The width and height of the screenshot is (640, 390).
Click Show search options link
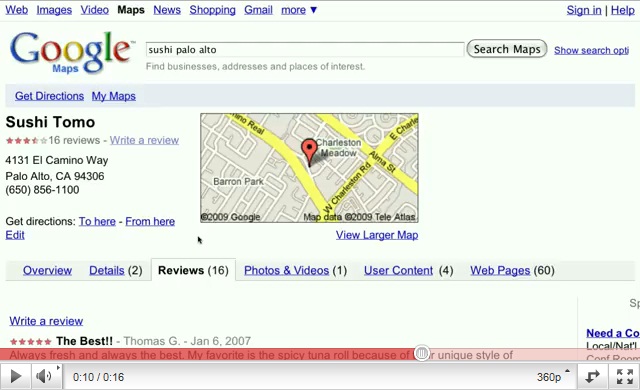click(591, 50)
